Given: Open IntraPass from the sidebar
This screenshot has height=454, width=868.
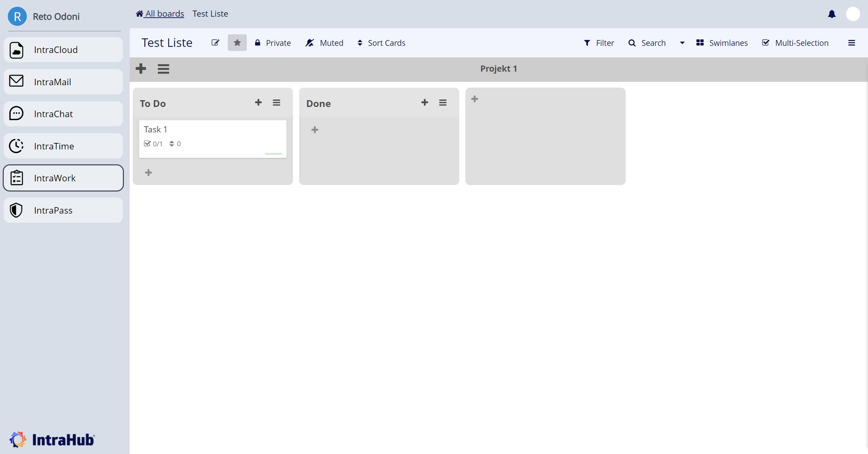Looking at the screenshot, I should tap(63, 210).
